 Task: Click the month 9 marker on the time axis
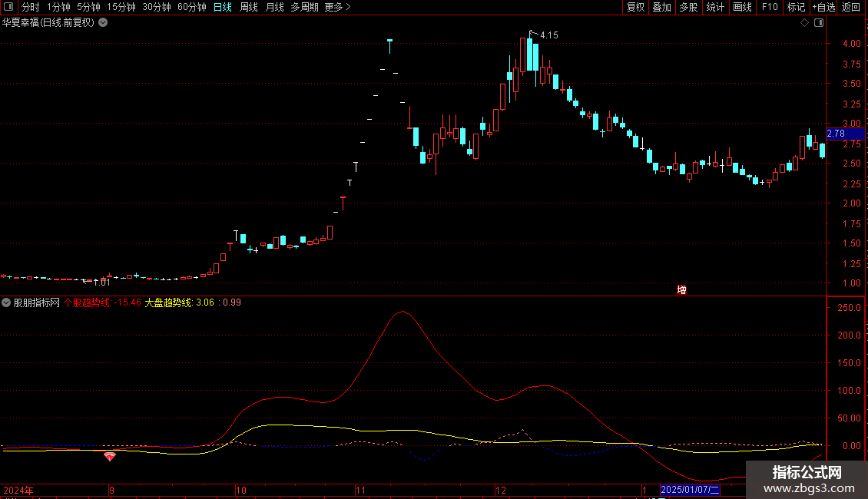[x=111, y=490]
